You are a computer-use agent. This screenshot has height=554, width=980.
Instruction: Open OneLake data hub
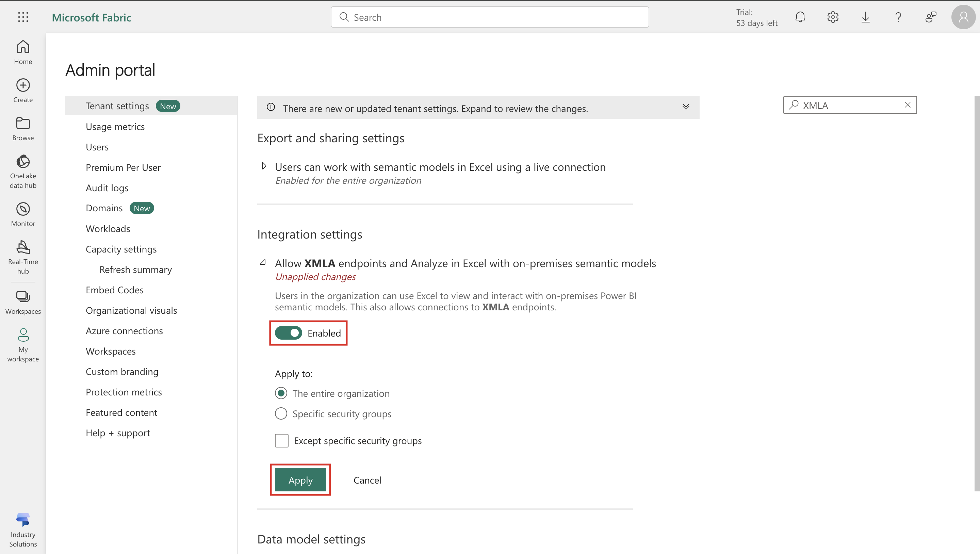23,171
